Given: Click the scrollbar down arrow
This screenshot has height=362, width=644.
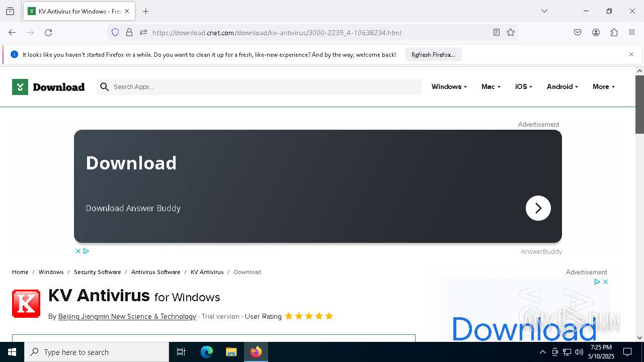Looking at the screenshot, I should [x=639, y=338].
